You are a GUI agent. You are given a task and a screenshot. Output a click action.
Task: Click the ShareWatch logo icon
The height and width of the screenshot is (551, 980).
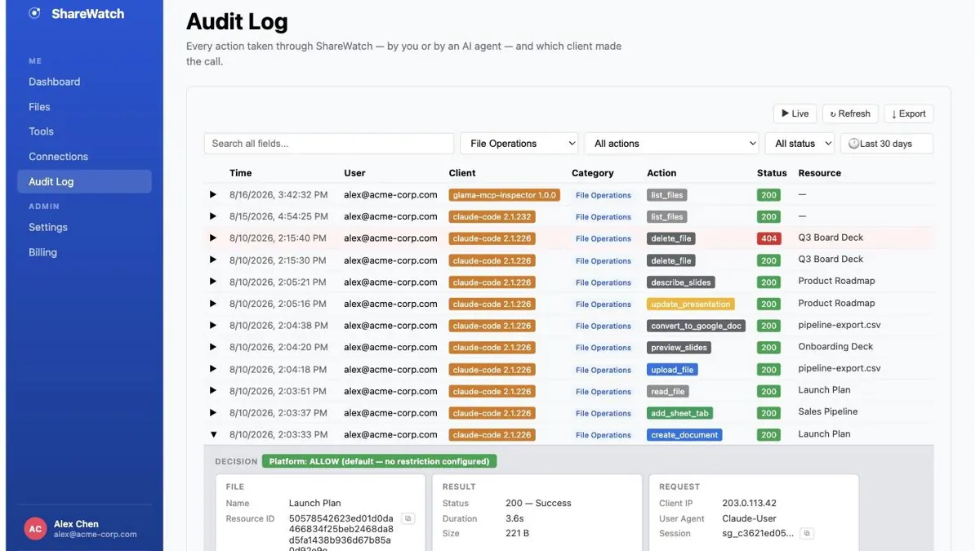point(34,13)
